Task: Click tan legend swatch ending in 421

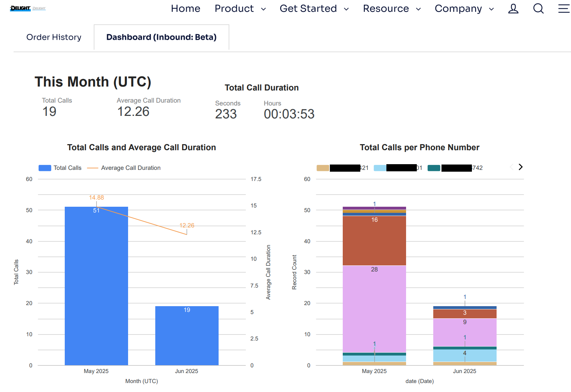Action: point(323,168)
